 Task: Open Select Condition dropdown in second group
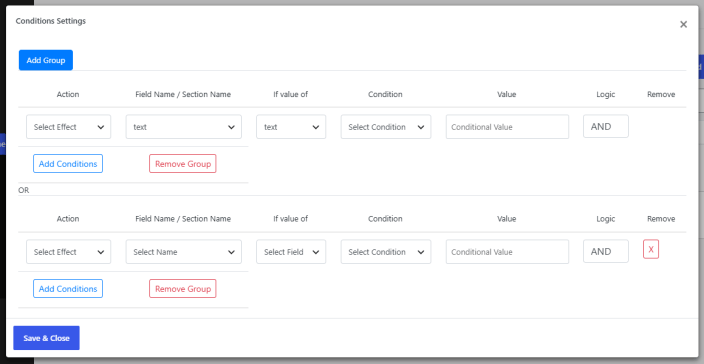386,252
